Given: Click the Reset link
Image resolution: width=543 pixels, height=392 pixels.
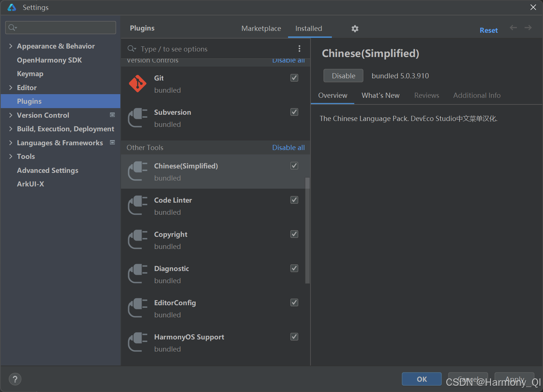Looking at the screenshot, I should [x=489, y=30].
